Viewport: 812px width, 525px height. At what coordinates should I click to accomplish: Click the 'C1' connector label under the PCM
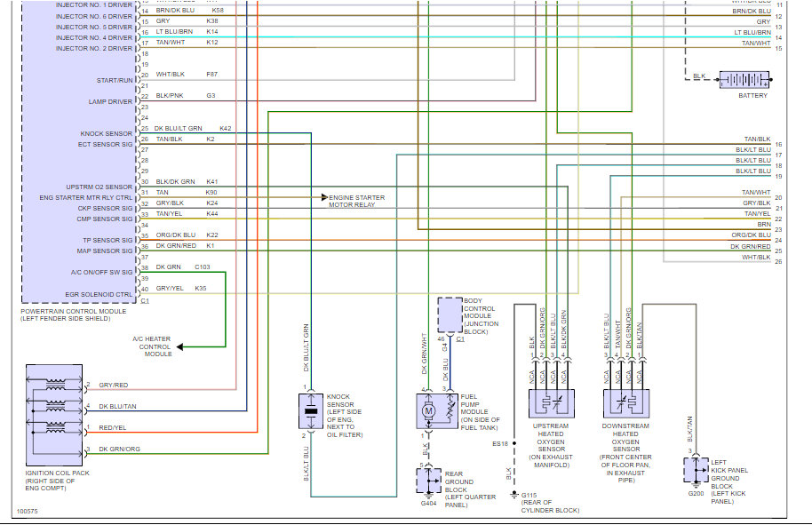point(145,301)
